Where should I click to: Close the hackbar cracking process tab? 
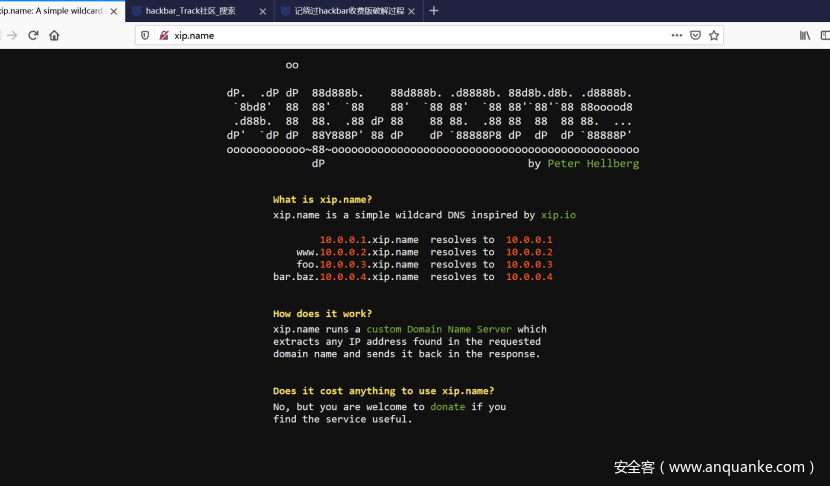tap(411, 11)
